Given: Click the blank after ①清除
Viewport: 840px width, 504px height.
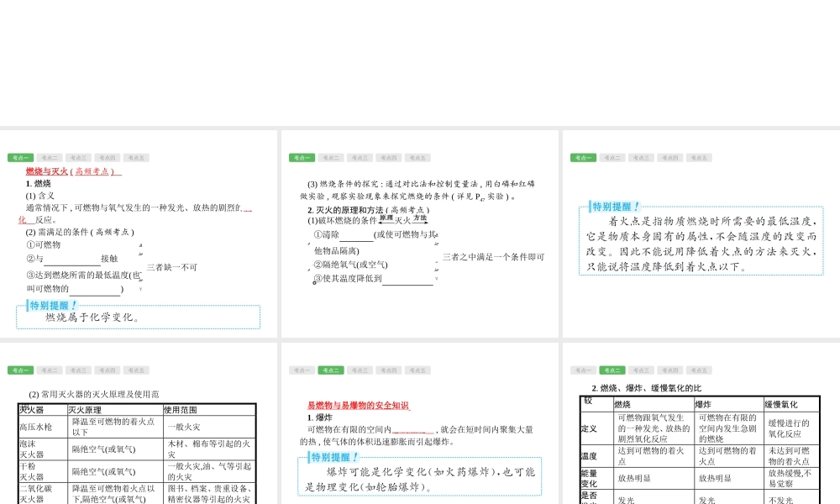Looking at the screenshot, I should [356, 235].
